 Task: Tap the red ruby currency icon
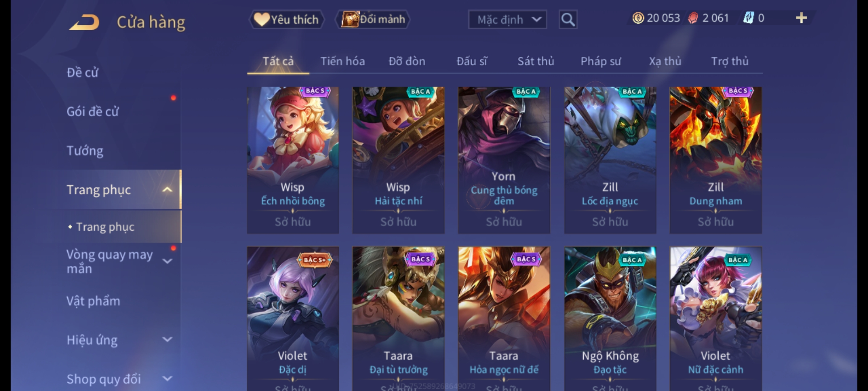coord(693,18)
